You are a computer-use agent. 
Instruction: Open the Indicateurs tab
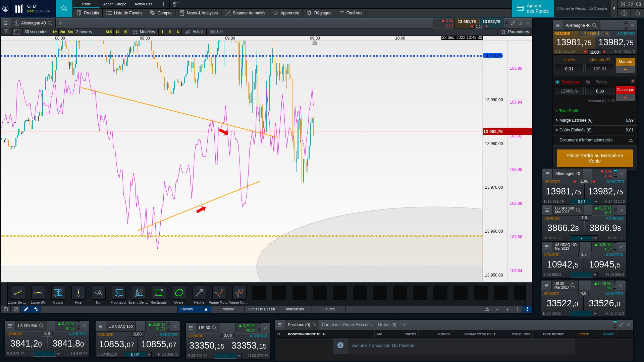click(295, 309)
